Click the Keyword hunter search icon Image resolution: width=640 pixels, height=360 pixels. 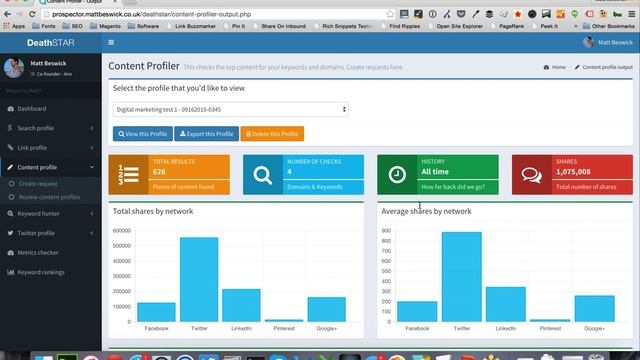click(11, 213)
